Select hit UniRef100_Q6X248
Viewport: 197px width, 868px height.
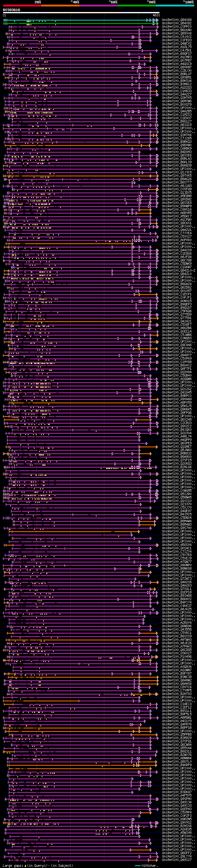click(x=177, y=419)
